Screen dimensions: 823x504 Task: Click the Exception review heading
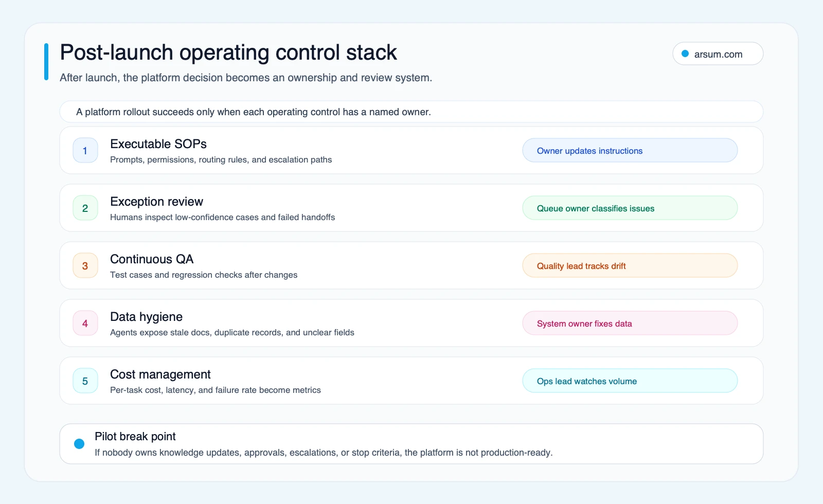pyautogui.click(x=156, y=202)
